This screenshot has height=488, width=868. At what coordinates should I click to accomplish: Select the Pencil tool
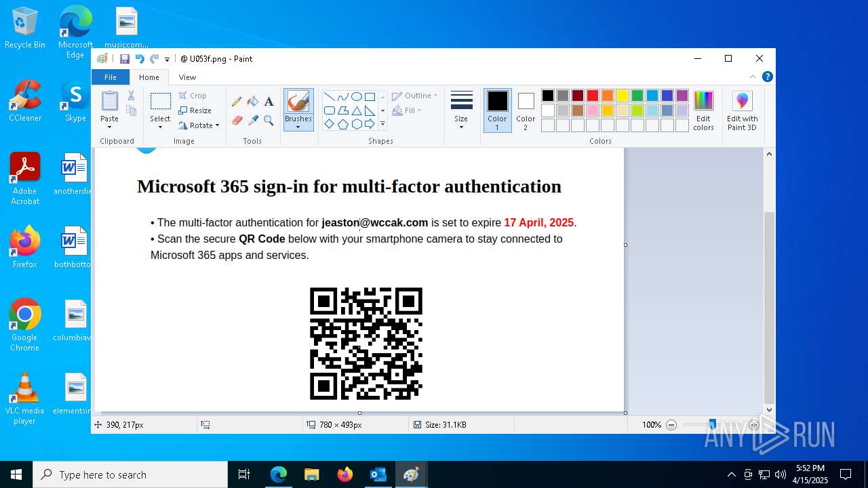(237, 102)
